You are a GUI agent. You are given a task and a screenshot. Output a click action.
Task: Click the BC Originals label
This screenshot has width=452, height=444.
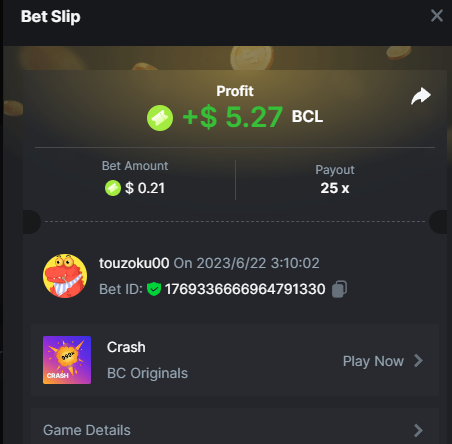tap(147, 373)
